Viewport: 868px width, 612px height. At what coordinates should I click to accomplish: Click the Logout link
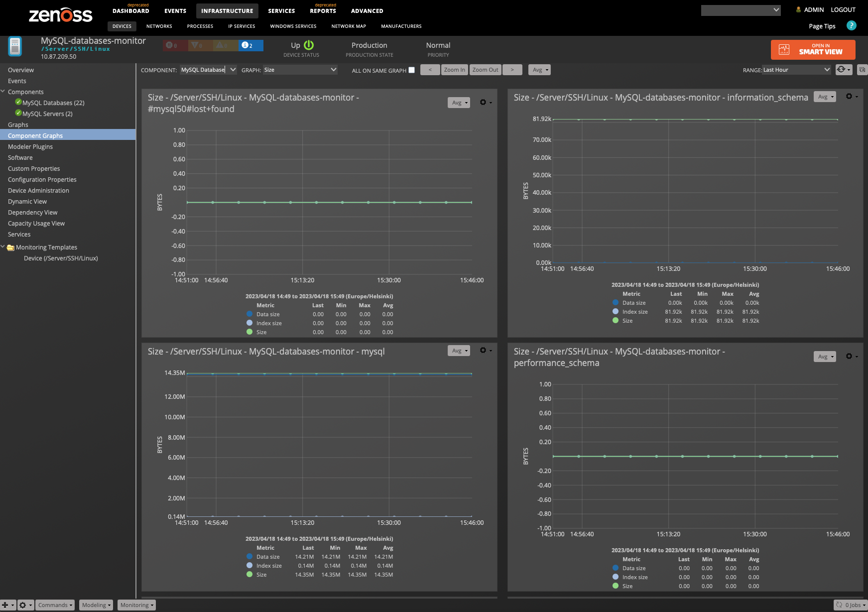[x=843, y=9]
